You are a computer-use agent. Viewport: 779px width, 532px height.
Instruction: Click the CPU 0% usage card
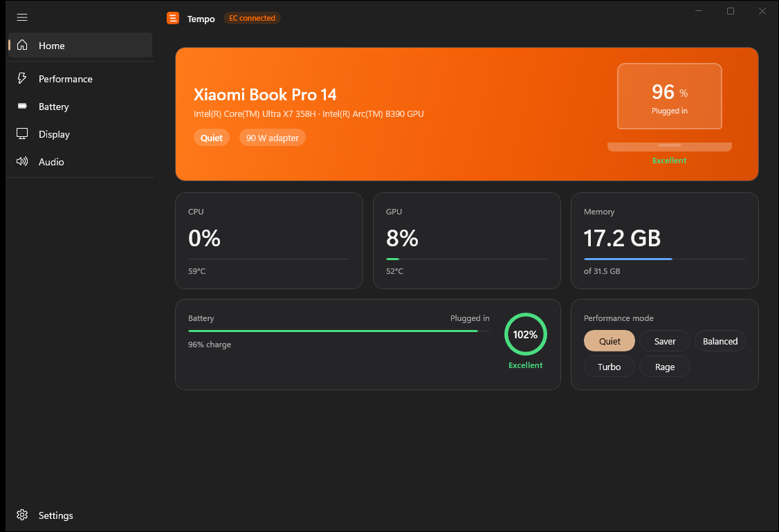tap(268, 241)
